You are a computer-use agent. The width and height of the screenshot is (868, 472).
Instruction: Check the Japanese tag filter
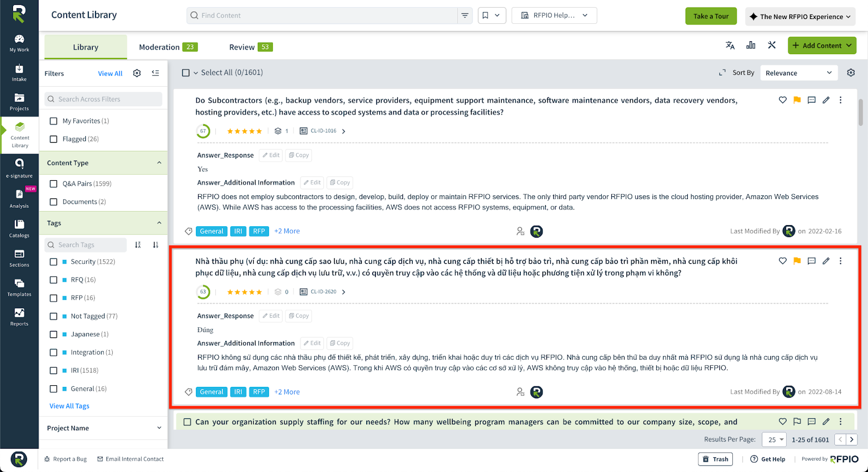(x=53, y=334)
